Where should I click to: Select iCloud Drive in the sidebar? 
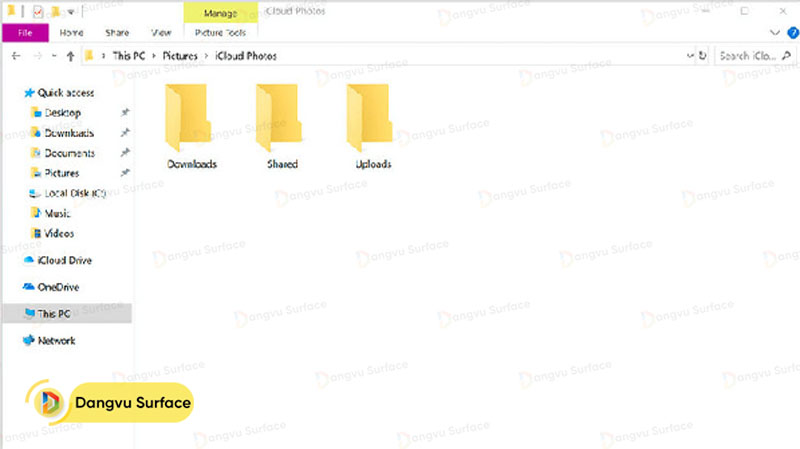point(64,260)
